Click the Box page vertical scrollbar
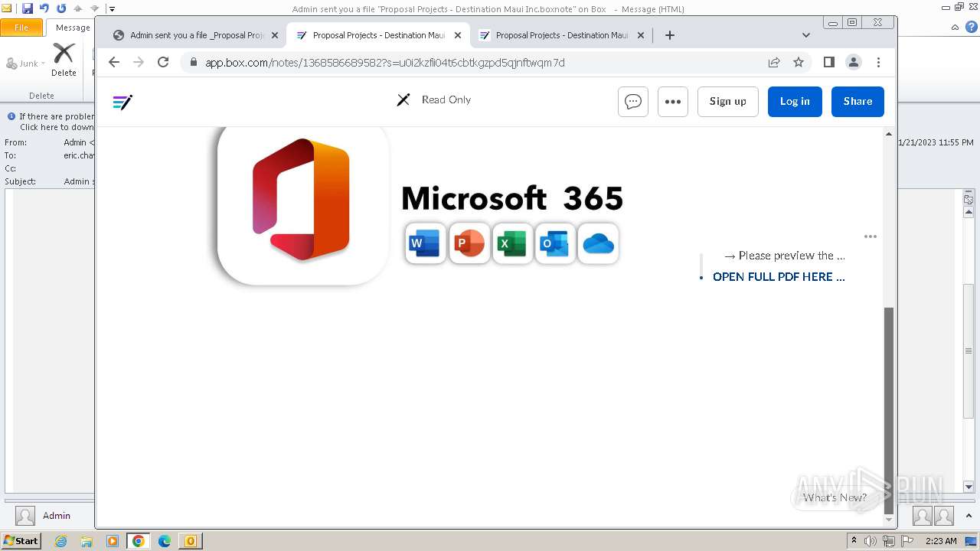 (888, 410)
